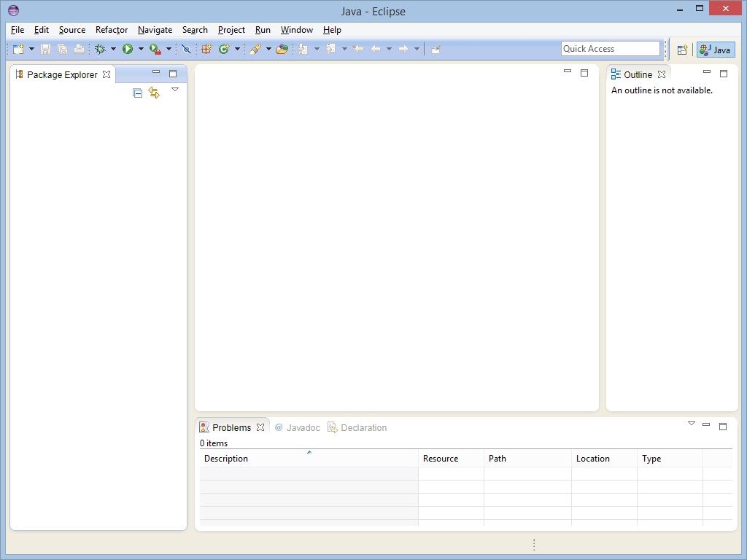
Task: Expand the New Java Class dropdown arrow
Action: pyautogui.click(x=237, y=49)
